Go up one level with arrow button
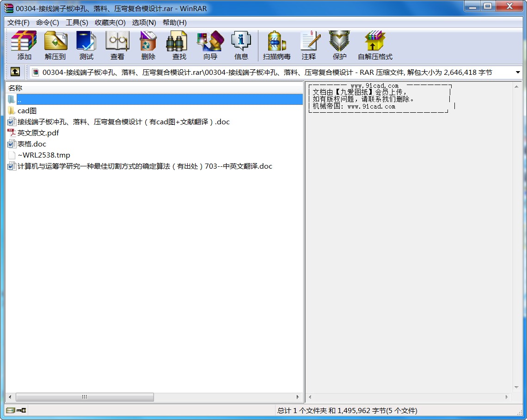 pyautogui.click(x=15, y=72)
